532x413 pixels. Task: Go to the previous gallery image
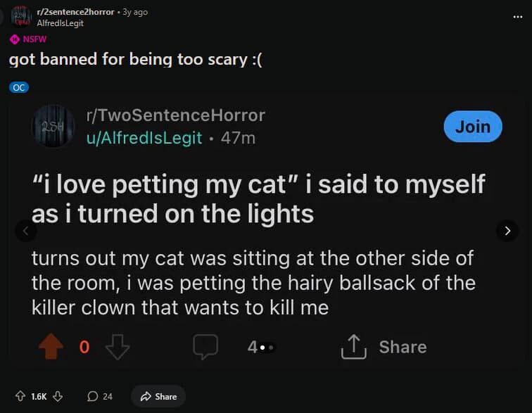pyautogui.click(x=25, y=230)
